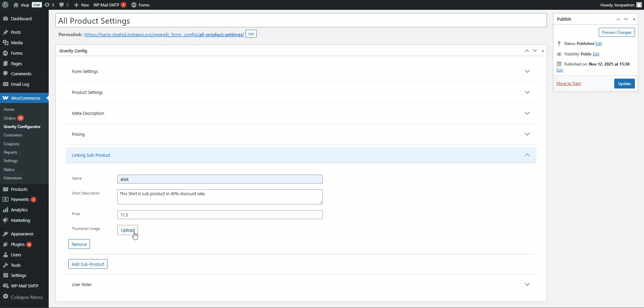Expand the Pricing accordion section
Screen dimensions: 644x308
[x=527, y=134]
